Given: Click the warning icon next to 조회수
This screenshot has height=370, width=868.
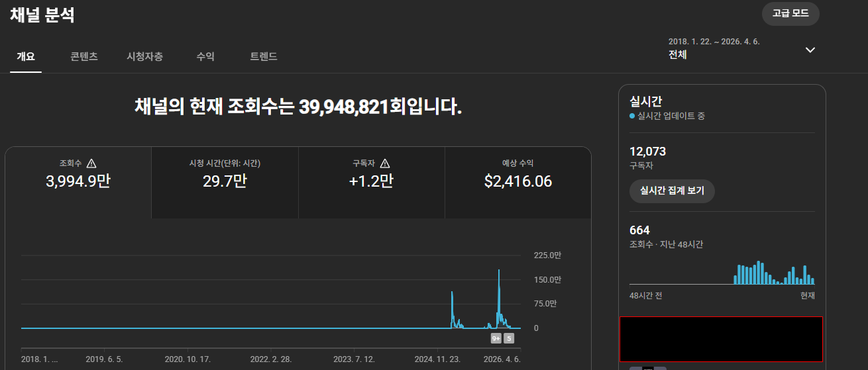Looking at the screenshot, I should pyautogui.click(x=91, y=163).
